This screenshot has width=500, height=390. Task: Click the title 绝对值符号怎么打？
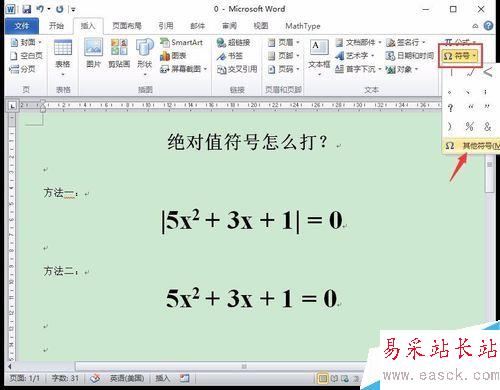247,142
